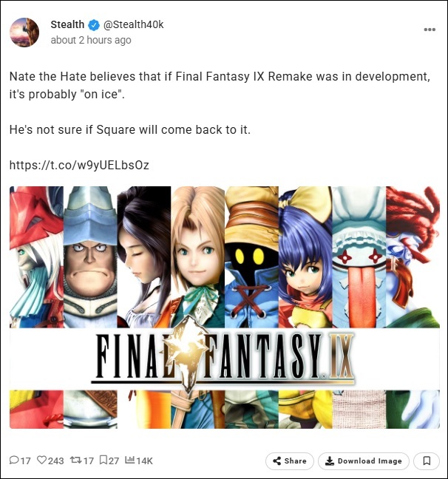
Task: Click the Stealth profile avatar
Action: click(24, 33)
